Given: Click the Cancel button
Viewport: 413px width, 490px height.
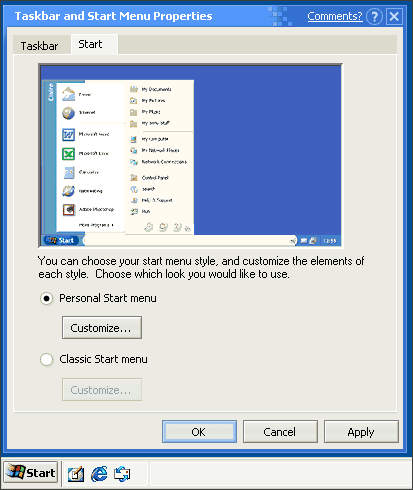Looking at the screenshot, I should point(280,432).
